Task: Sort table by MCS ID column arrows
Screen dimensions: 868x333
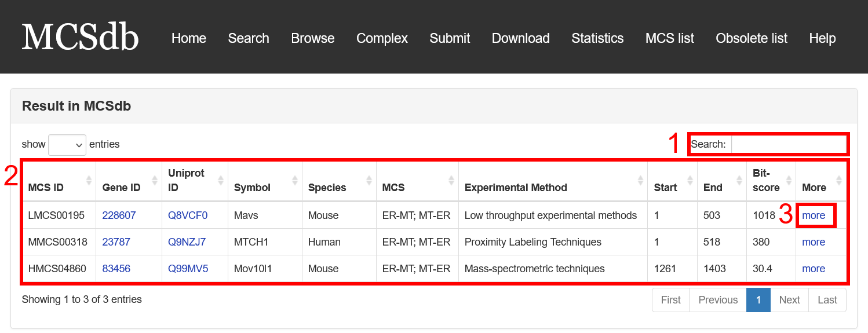Action: [89, 180]
